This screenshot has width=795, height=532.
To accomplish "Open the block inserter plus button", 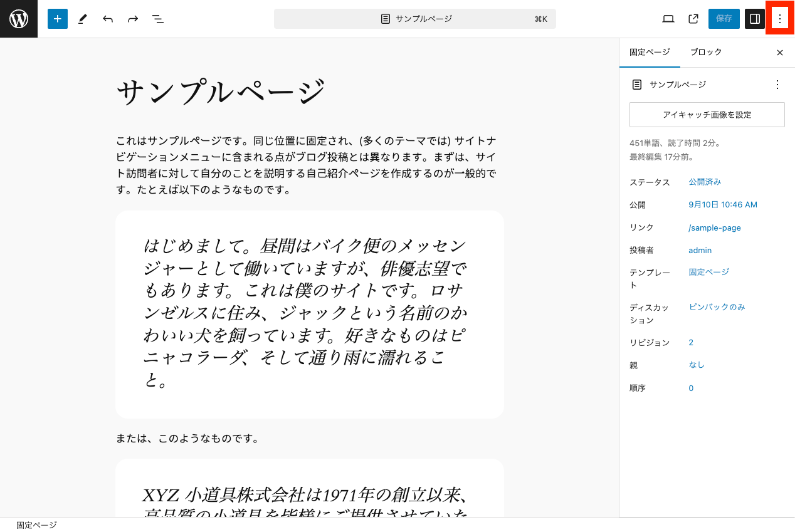I will 58,19.
